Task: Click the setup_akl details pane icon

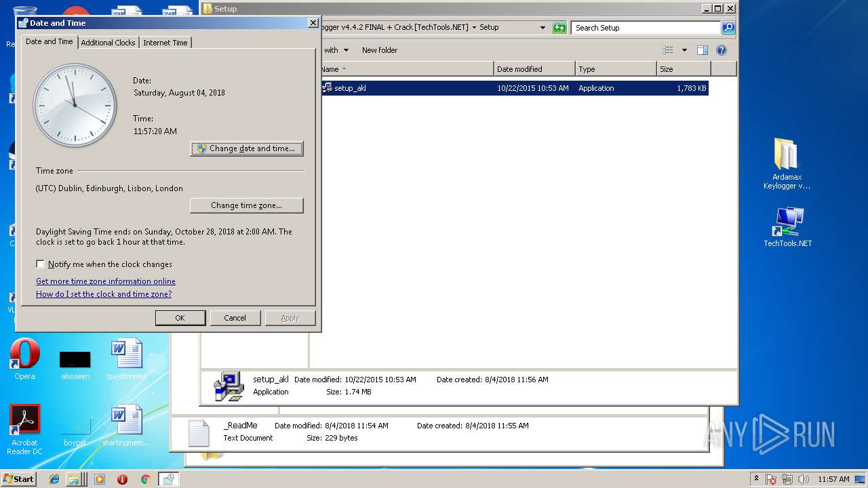Action: click(229, 386)
